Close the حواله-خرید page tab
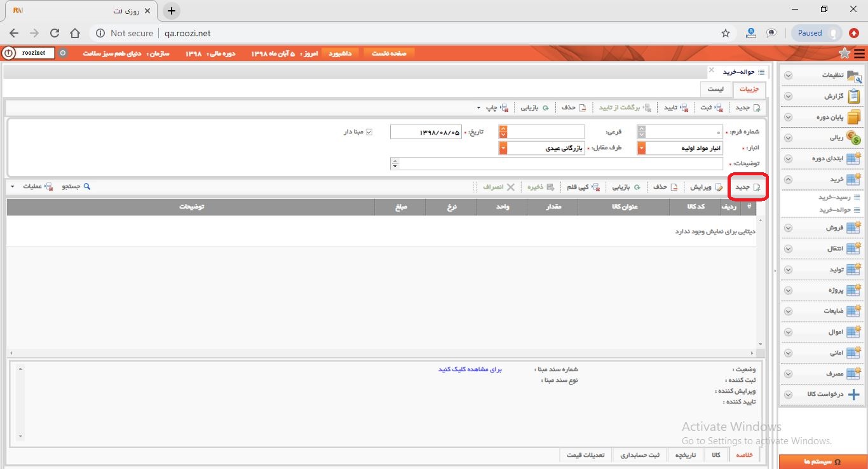The image size is (868, 469). click(712, 70)
